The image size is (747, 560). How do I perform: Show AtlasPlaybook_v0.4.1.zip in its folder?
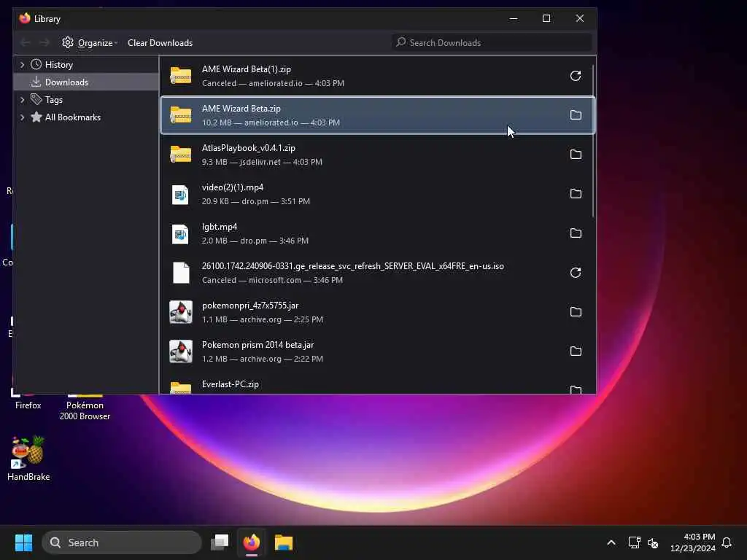(576, 155)
